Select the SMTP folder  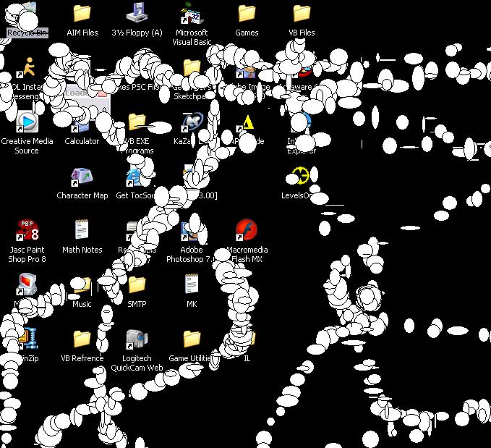click(x=137, y=286)
